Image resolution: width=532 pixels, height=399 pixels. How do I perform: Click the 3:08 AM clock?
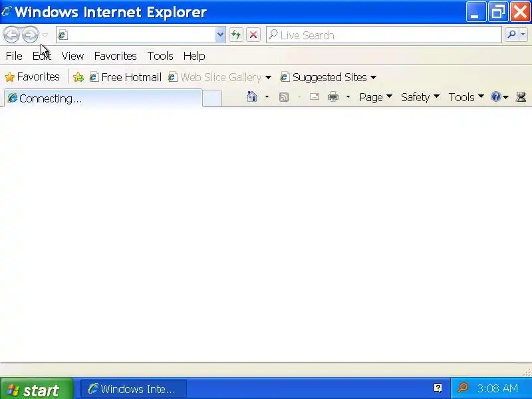497,388
